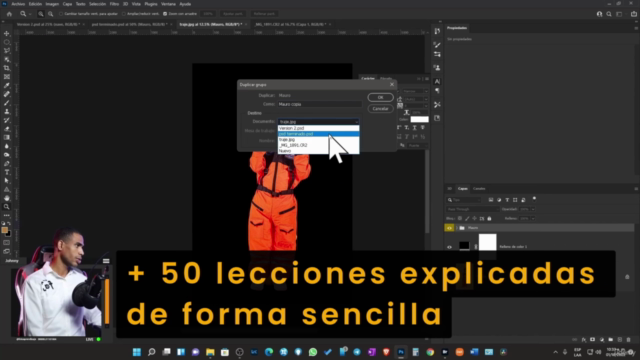The height and width of the screenshot is (360, 640).
Task: Select the Crop tool
Action: [7, 68]
